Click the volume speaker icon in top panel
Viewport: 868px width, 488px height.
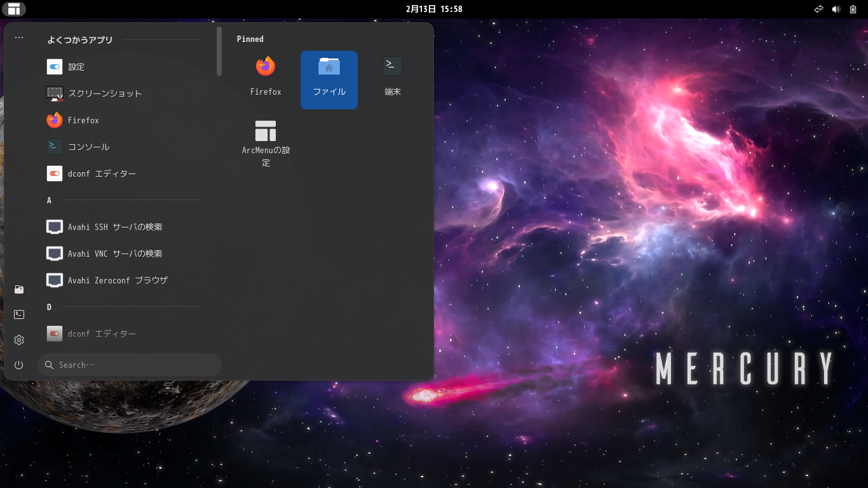(x=836, y=9)
